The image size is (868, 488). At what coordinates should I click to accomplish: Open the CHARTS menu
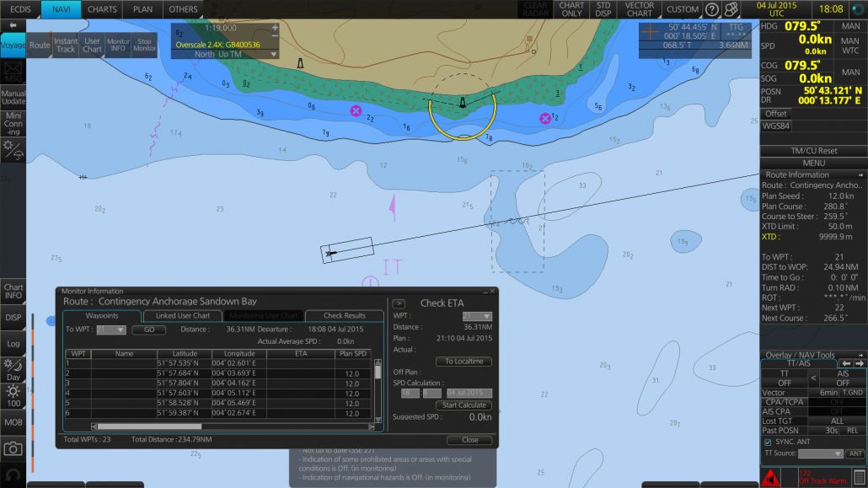(102, 9)
